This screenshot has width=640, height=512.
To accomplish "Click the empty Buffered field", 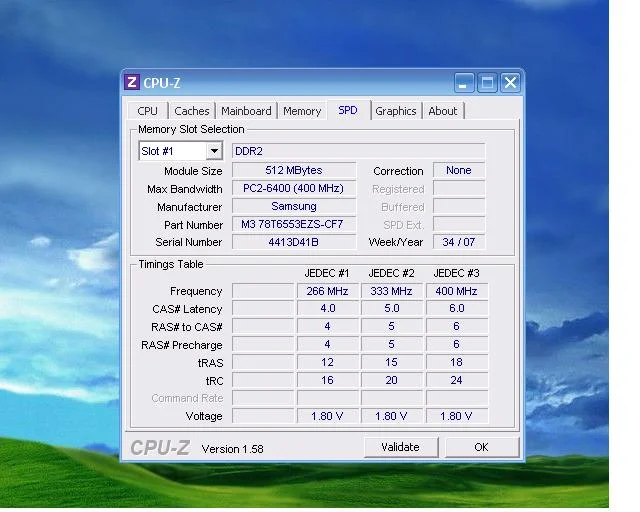I will pyautogui.click(x=459, y=206).
